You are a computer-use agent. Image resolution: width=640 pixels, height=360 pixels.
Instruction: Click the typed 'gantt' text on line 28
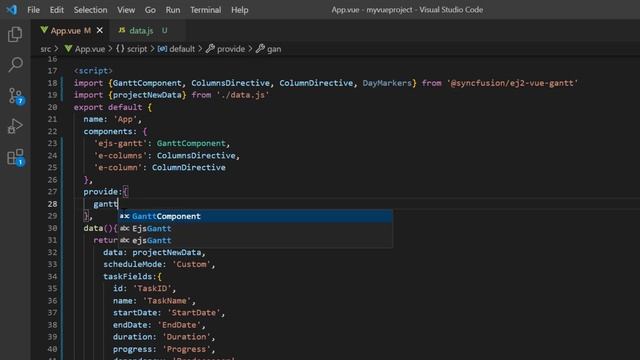coord(105,204)
